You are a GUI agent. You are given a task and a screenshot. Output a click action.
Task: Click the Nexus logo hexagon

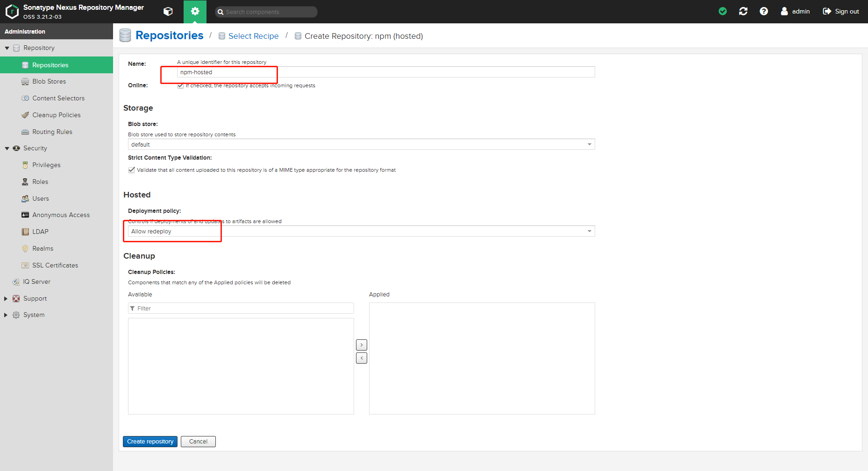coord(12,12)
